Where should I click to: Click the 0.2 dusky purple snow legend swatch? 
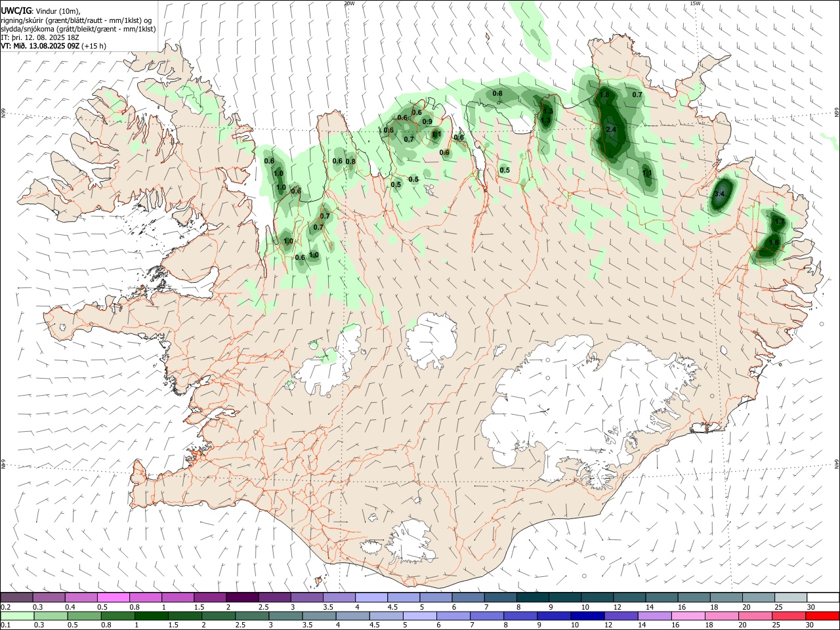(x=17, y=598)
